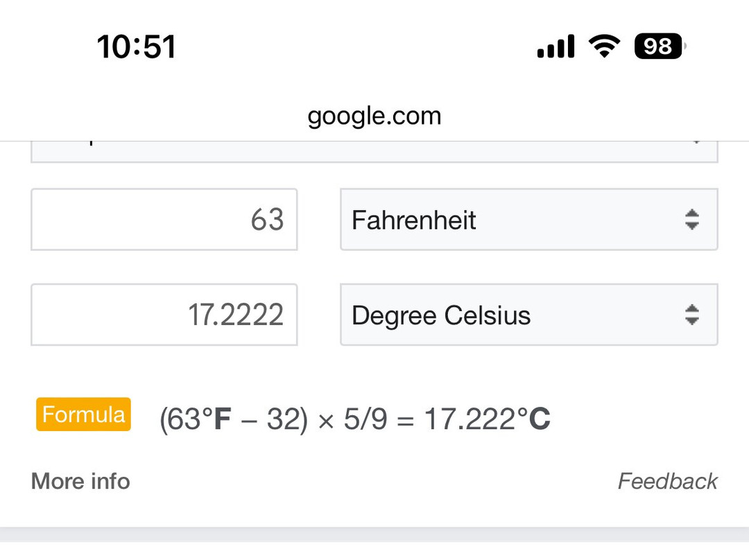Click the up-down arrows beside Degree Celsius
Viewport: 749px width, 560px height.
pyautogui.click(x=691, y=315)
